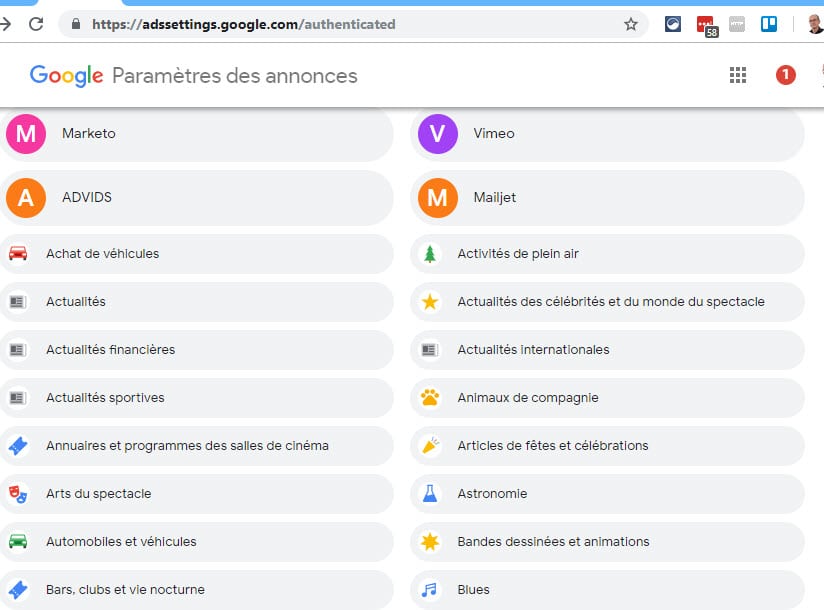Open the ADVIDS advertiser entry
Viewport: 824px width, 610px height.
coord(197,198)
